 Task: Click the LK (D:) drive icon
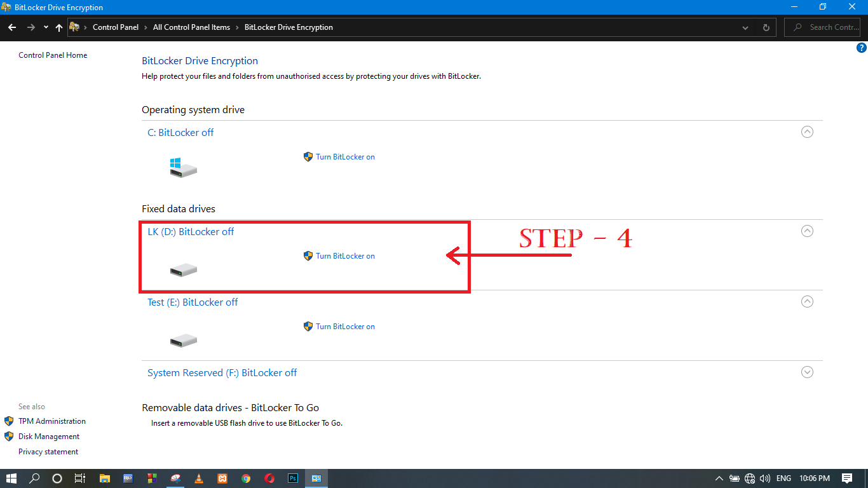(184, 271)
